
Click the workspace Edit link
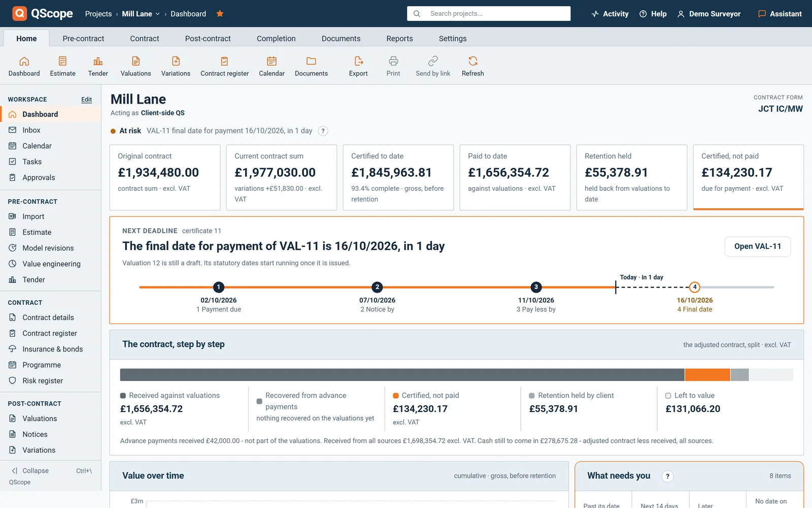pyautogui.click(x=87, y=100)
